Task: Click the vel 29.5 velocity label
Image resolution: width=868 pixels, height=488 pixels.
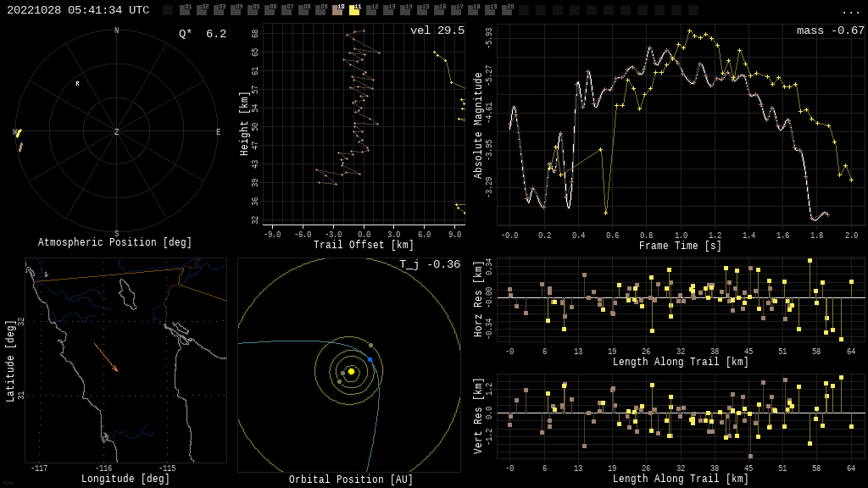Action: 437,30
